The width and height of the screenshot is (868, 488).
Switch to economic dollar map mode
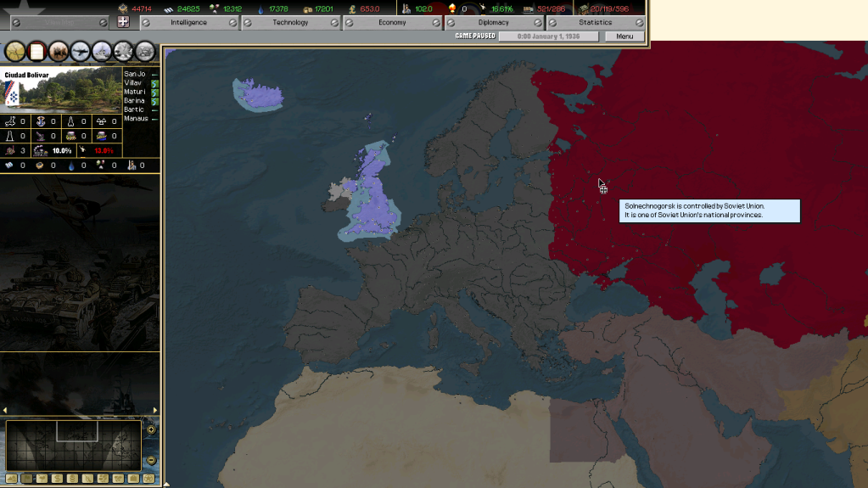tap(57, 479)
